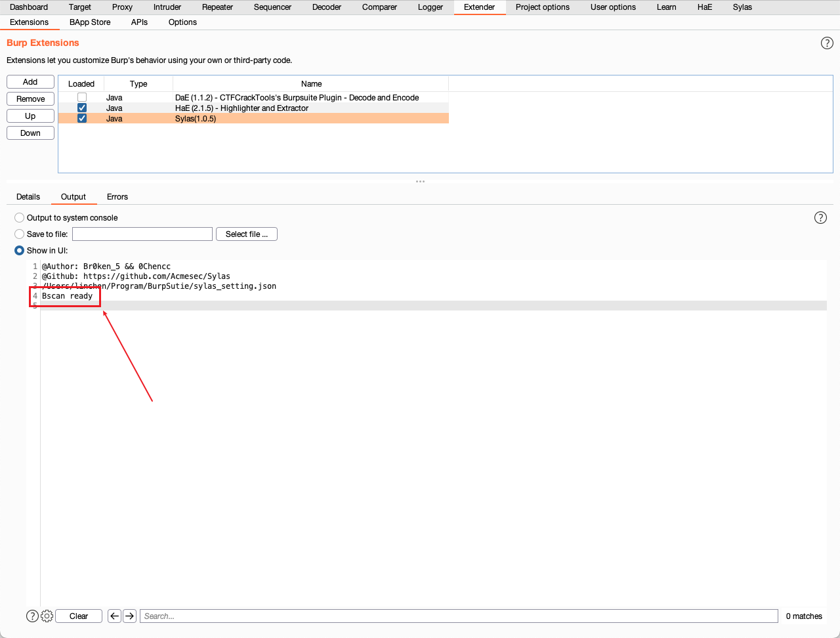This screenshot has width=840, height=638.
Task: Sort by the Type column header
Action: coord(138,84)
